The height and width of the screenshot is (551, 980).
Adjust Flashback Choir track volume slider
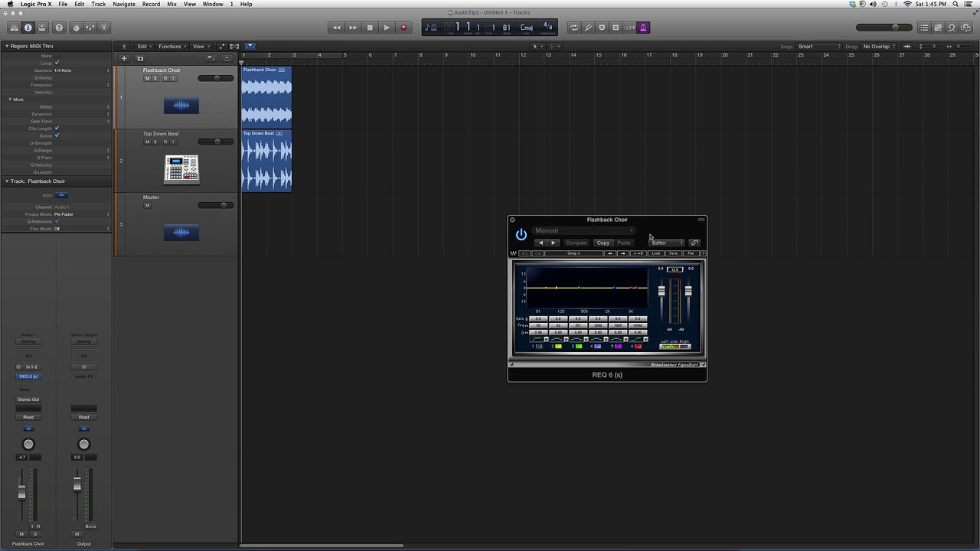point(216,78)
